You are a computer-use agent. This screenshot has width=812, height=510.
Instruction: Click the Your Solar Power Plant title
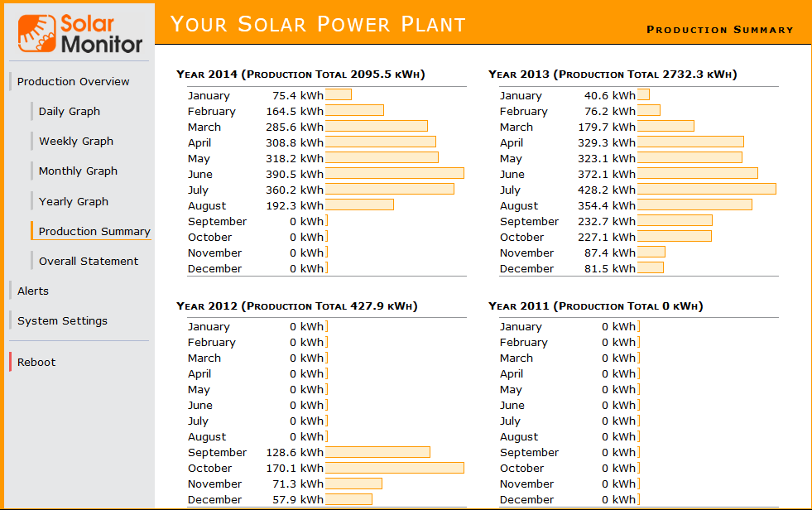[x=318, y=25]
